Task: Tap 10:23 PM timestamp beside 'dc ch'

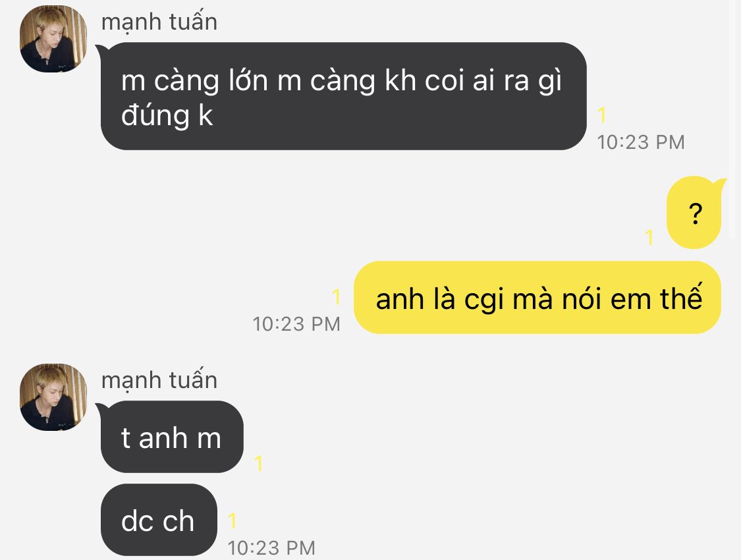Action: click(x=271, y=548)
